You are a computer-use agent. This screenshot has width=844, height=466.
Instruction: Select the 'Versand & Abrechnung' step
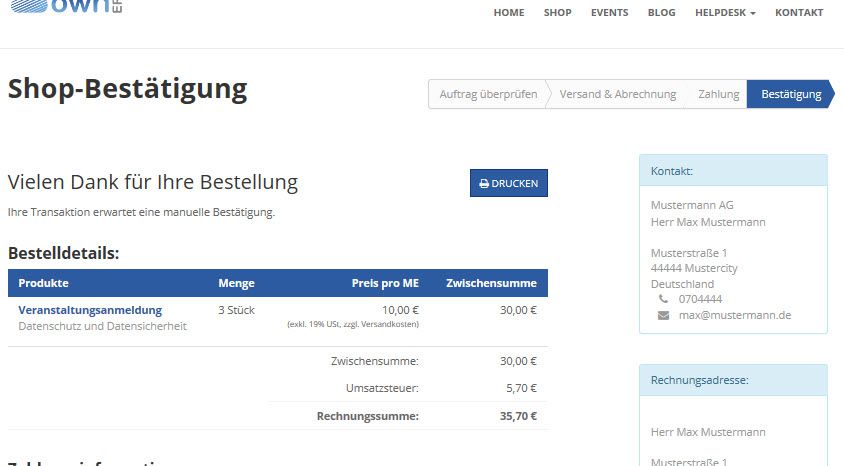(617, 94)
